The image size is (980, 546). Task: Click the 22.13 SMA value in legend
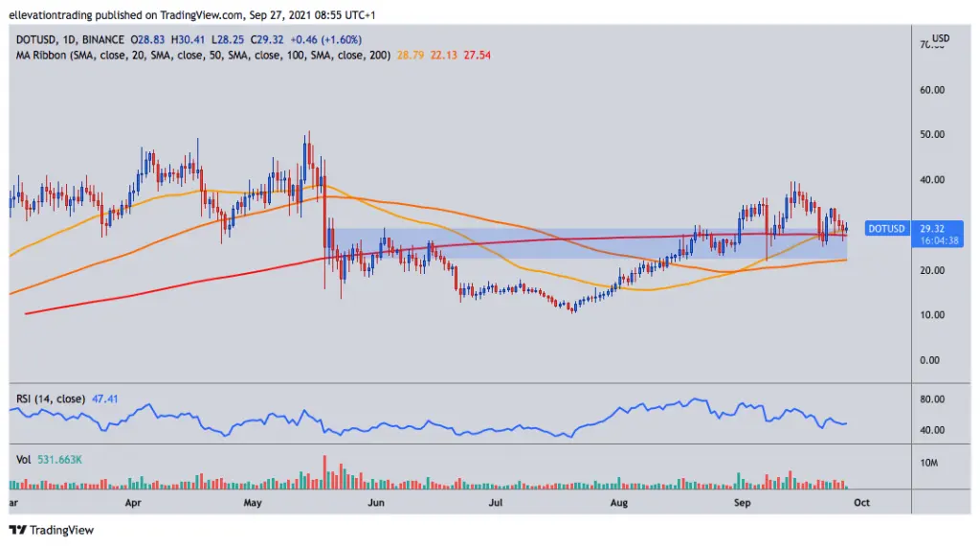[444, 55]
